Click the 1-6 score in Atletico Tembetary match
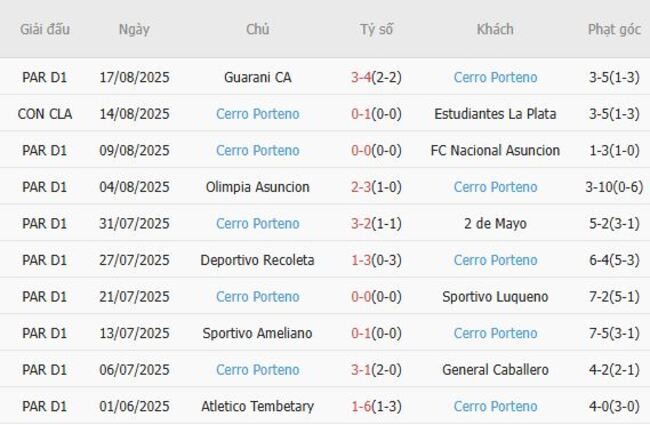Screen dimensions: 650x425 coord(362,406)
